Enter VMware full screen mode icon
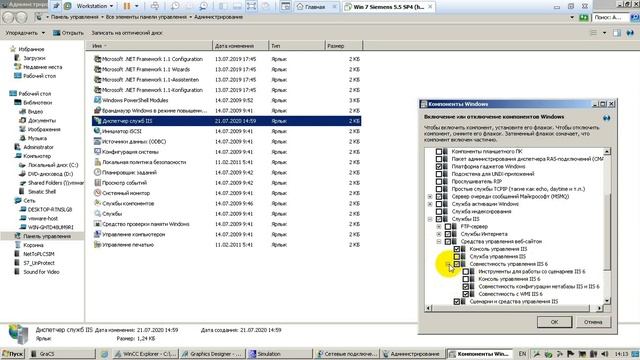The width and height of the screenshot is (640, 360). [x=251, y=6]
